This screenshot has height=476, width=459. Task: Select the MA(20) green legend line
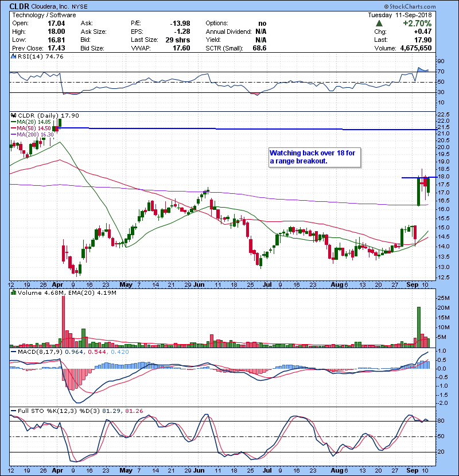tap(13, 122)
